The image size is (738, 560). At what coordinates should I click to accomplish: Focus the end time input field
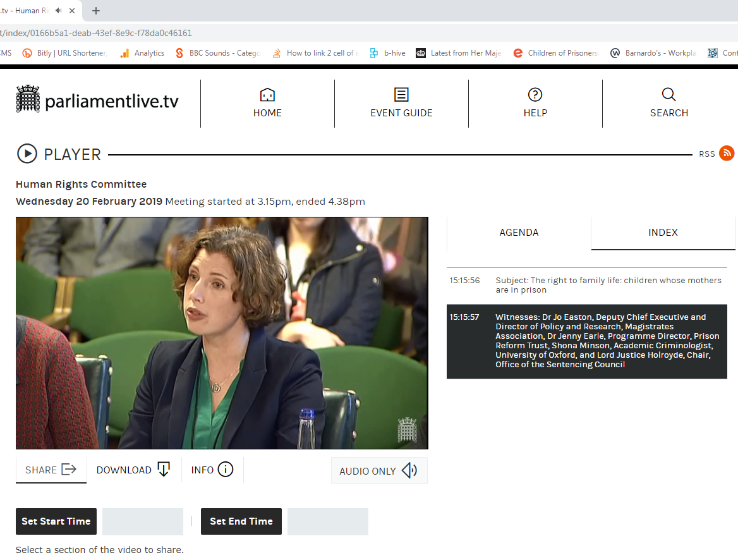click(327, 521)
